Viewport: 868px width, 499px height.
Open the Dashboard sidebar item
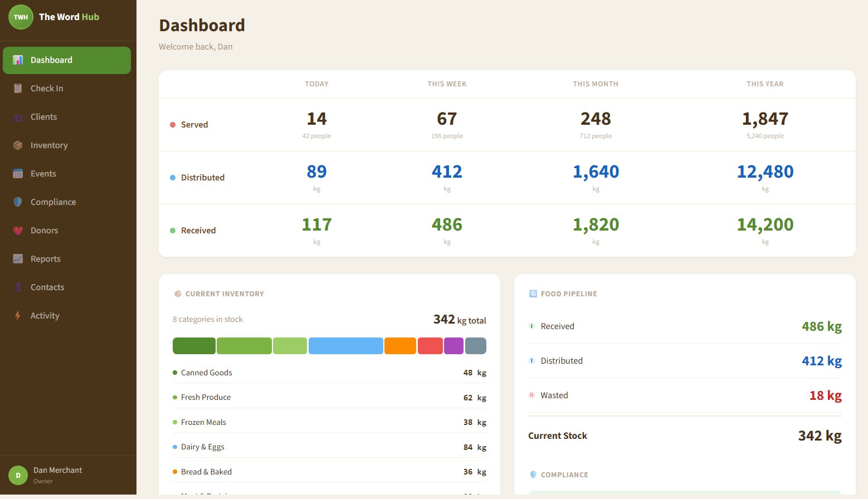pos(67,60)
